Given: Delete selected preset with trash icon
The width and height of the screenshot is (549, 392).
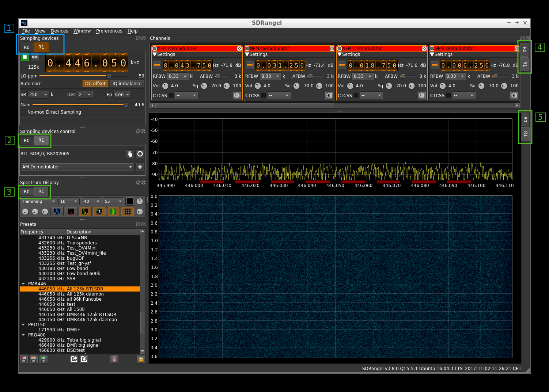Looking at the screenshot, I should point(114,359).
